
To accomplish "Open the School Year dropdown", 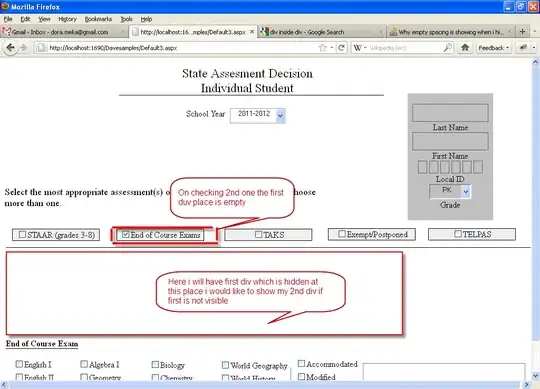I will tap(258, 115).
